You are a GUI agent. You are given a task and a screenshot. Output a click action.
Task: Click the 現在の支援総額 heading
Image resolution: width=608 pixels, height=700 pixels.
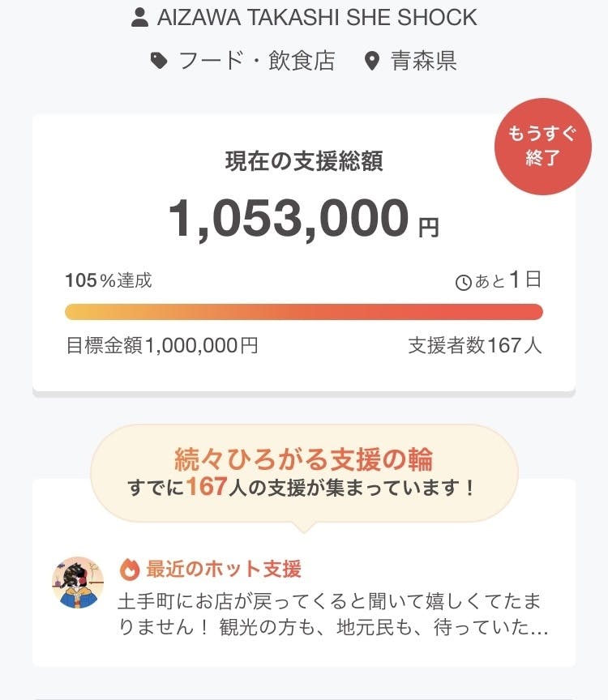pos(304,160)
